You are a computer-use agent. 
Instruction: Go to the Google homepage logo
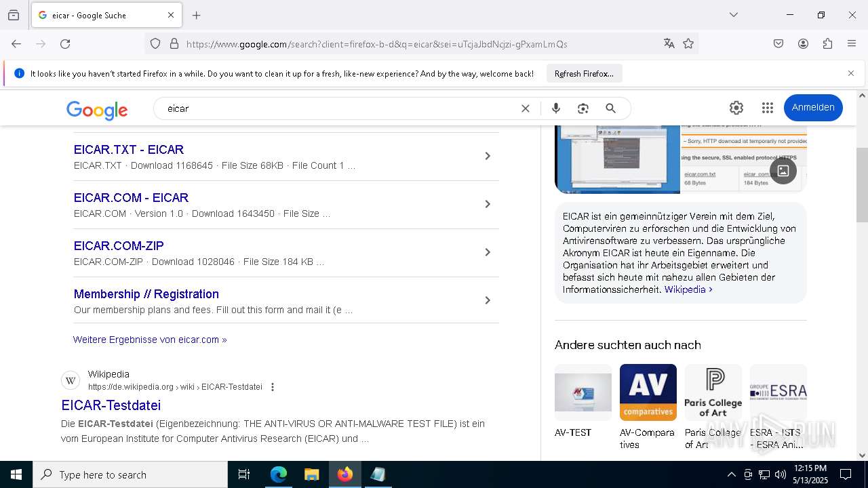coord(97,109)
